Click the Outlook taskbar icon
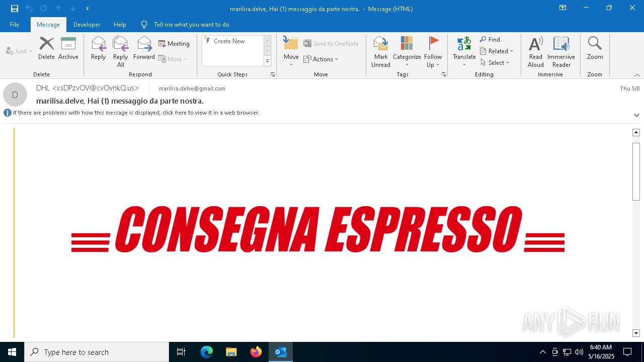Viewport: 644px width, 362px height. click(x=281, y=352)
